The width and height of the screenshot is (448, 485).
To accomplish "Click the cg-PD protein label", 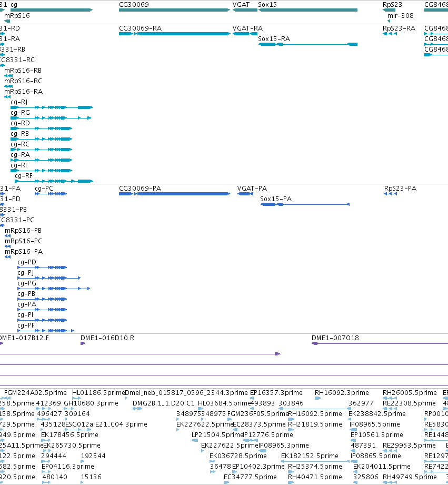I will (x=27, y=262).
